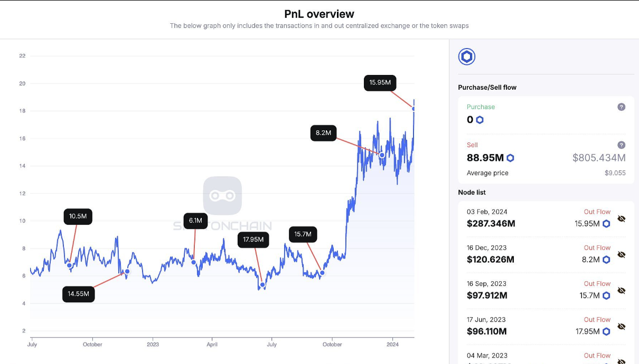Click the help icon beside Sell

[x=621, y=145]
